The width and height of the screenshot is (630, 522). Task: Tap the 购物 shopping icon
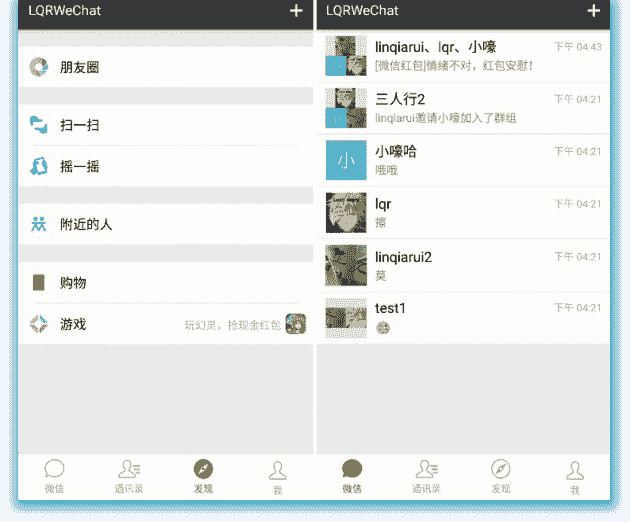point(39,283)
